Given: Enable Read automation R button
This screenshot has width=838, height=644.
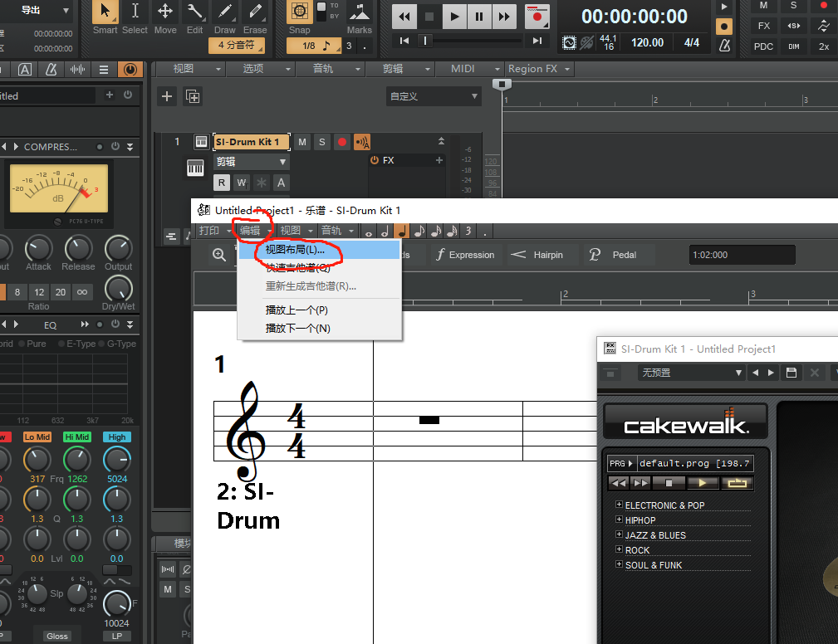Looking at the screenshot, I should [x=221, y=183].
